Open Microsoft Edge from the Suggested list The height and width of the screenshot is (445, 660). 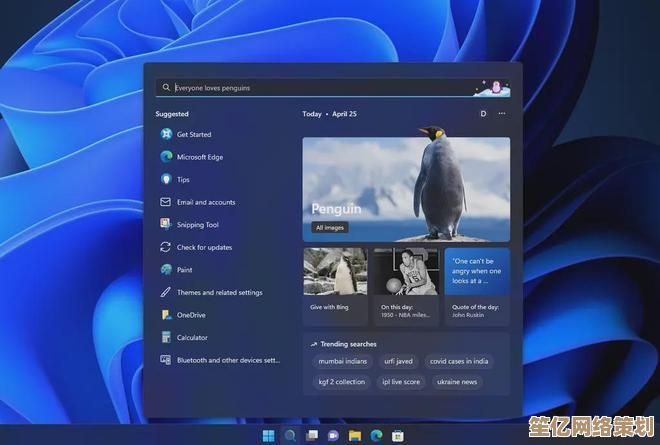click(x=199, y=157)
